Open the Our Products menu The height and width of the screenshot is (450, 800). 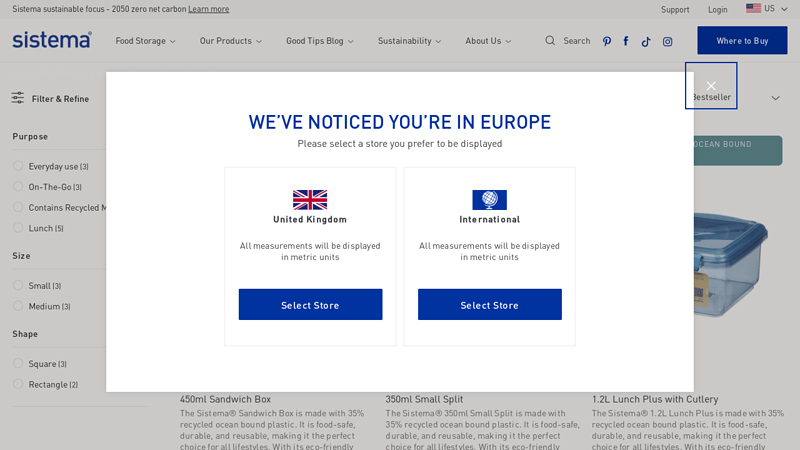pyautogui.click(x=231, y=41)
